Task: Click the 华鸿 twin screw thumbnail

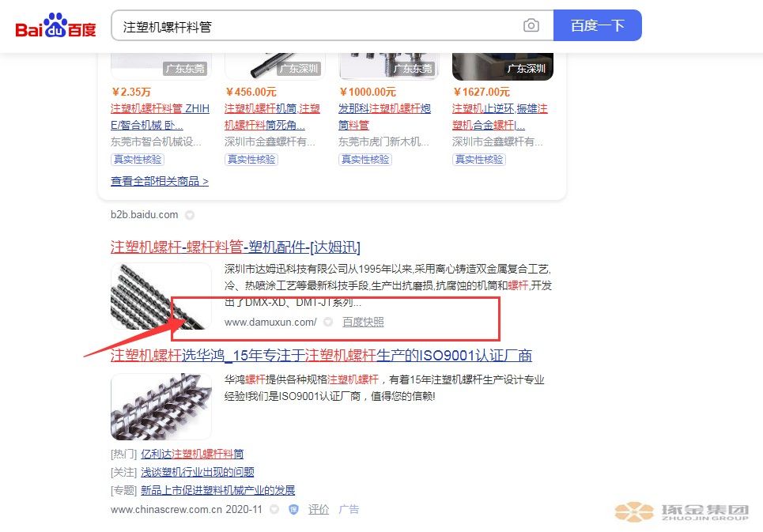Action: pos(161,406)
